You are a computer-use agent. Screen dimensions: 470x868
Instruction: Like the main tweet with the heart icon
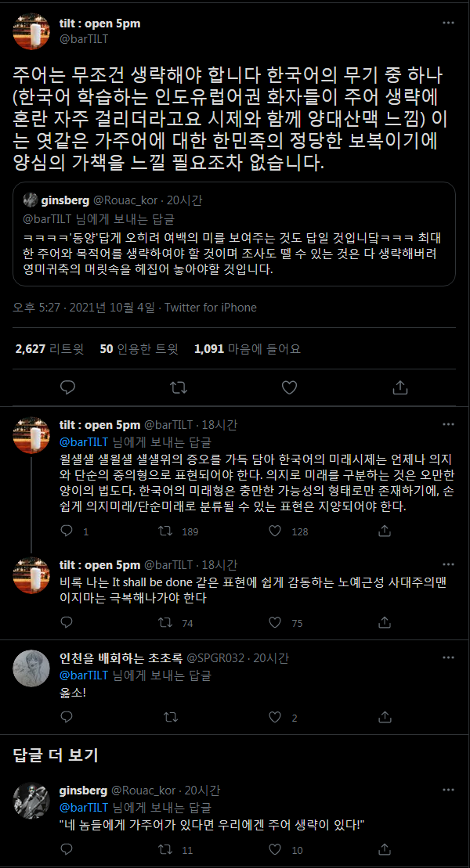click(x=289, y=387)
